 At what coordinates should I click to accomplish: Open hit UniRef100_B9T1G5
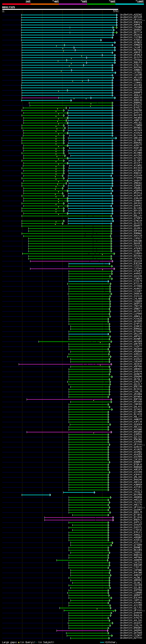point(131,17)
